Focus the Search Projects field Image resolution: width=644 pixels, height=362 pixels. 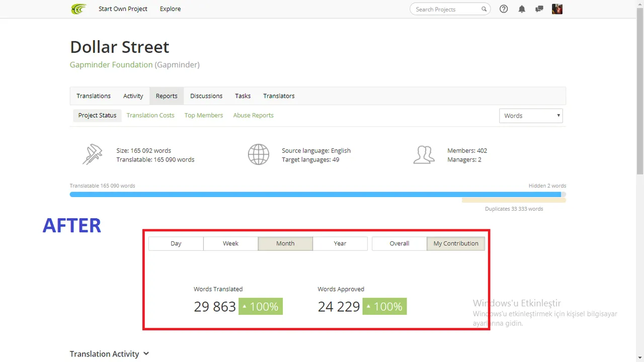(450, 9)
